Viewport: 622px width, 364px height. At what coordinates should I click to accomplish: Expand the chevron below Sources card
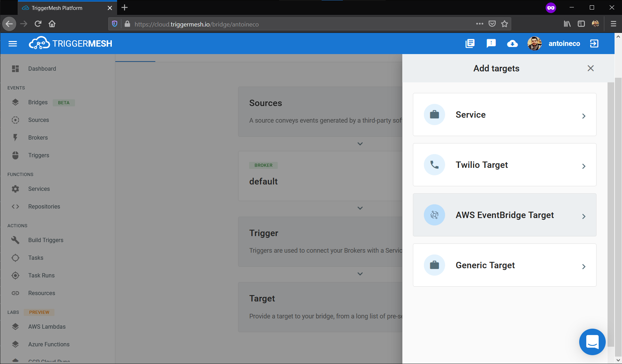pyautogui.click(x=360, y=144)
